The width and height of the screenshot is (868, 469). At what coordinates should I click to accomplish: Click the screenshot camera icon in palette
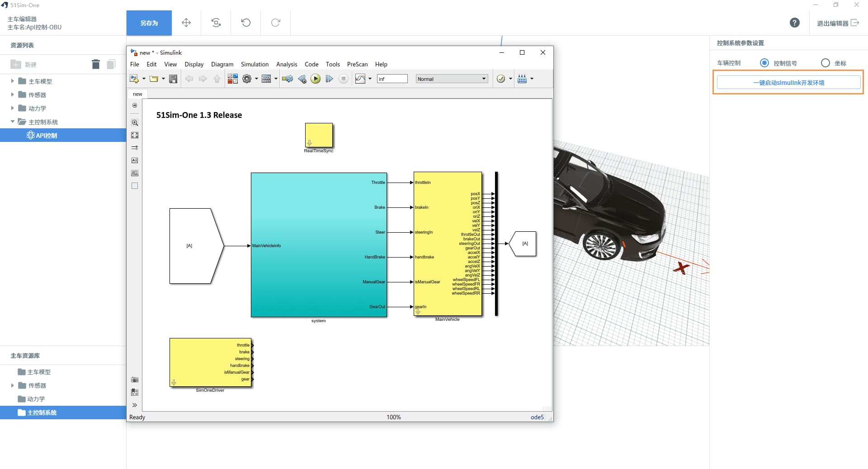click(x=135, y=380)
